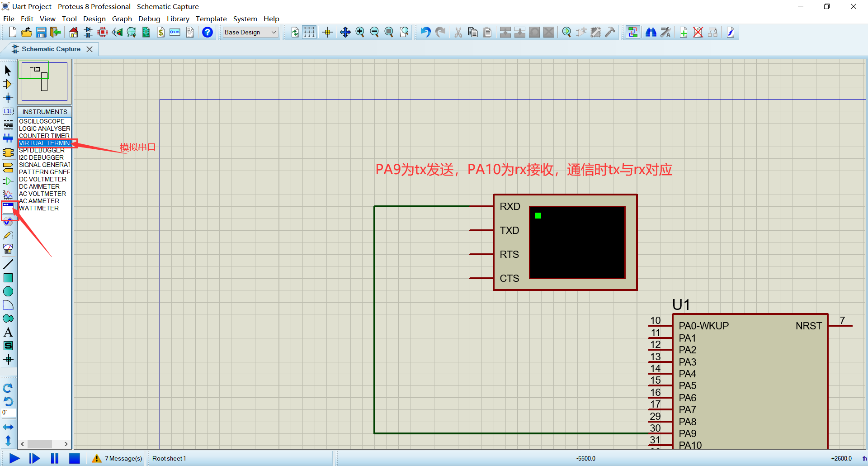Select the Virtual Instruments mode tool

(8, 208)
